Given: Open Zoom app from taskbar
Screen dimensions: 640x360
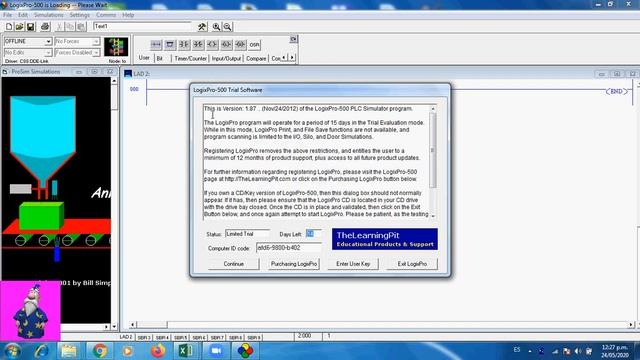Looking at the screenshot, I should coord(216,351).
